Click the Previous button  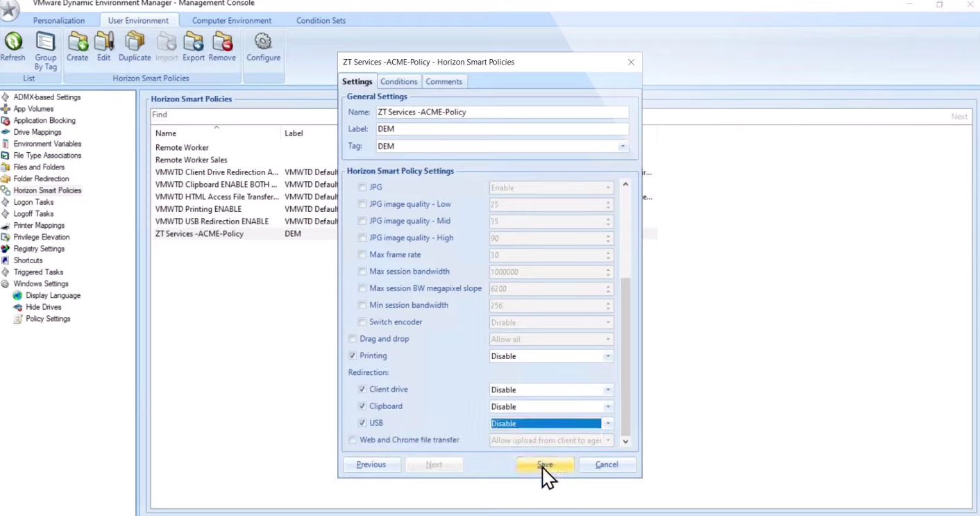(371, 465)
